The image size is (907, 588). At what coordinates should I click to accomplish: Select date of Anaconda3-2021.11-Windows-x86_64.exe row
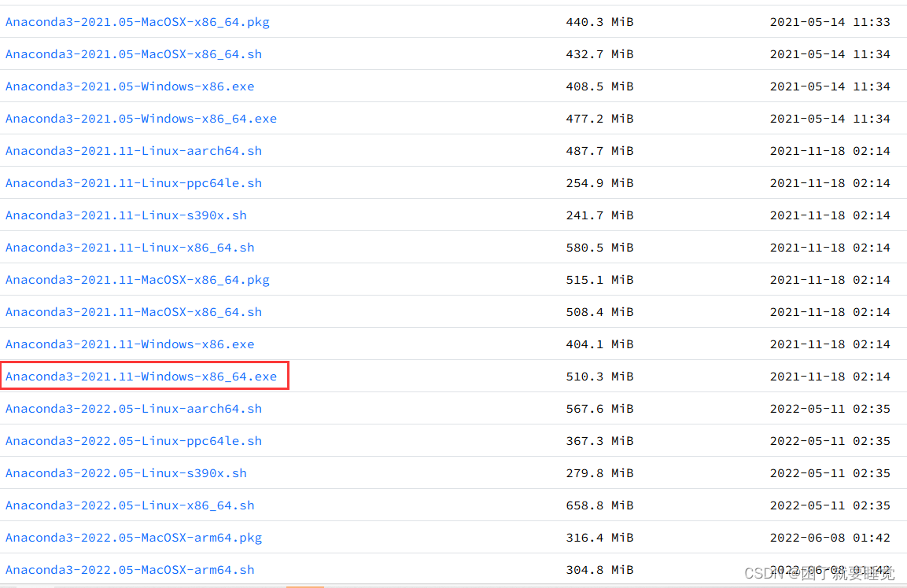[830, 377]
